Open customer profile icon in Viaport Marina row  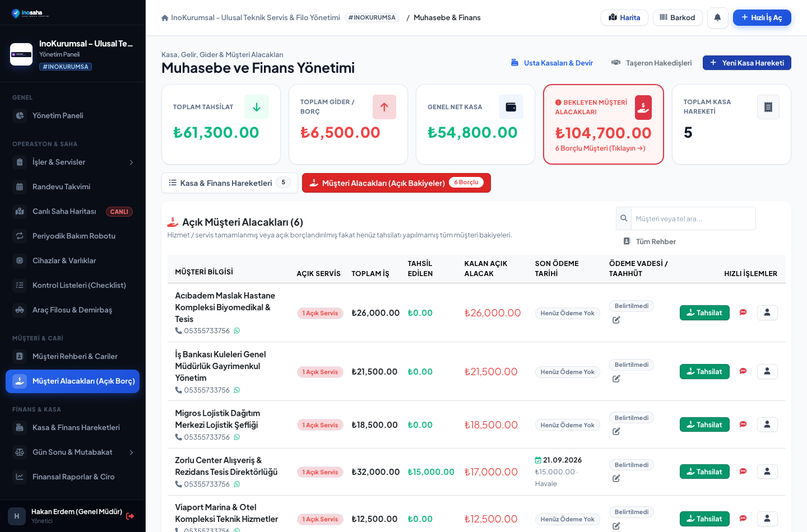click(767, 519)
